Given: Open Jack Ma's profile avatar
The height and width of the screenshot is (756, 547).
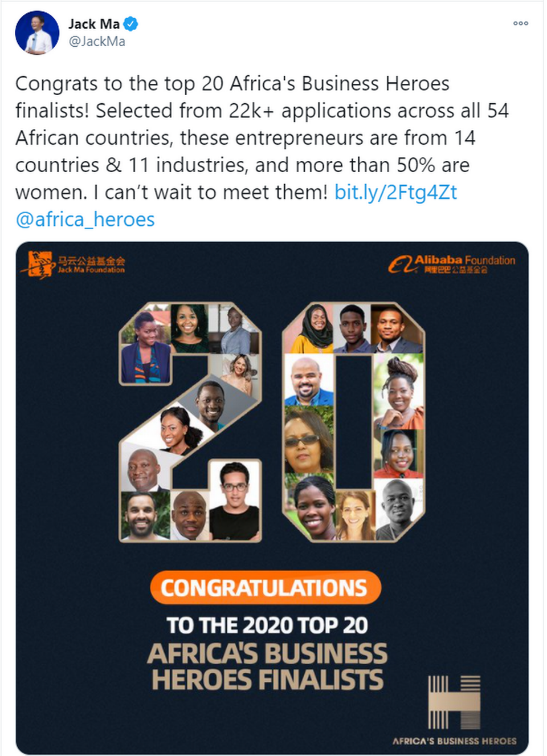Looking at the screenshot, I should pos(37,32).
